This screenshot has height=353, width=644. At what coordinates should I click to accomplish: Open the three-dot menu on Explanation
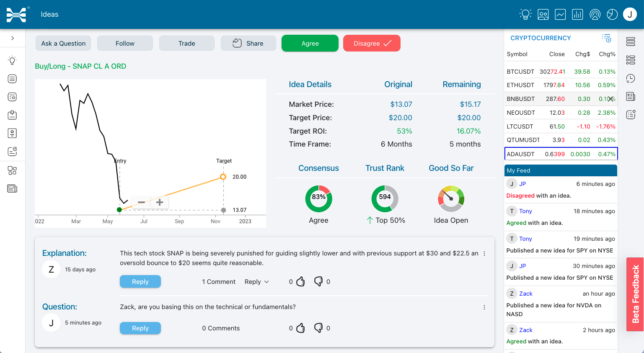point(484,254)
